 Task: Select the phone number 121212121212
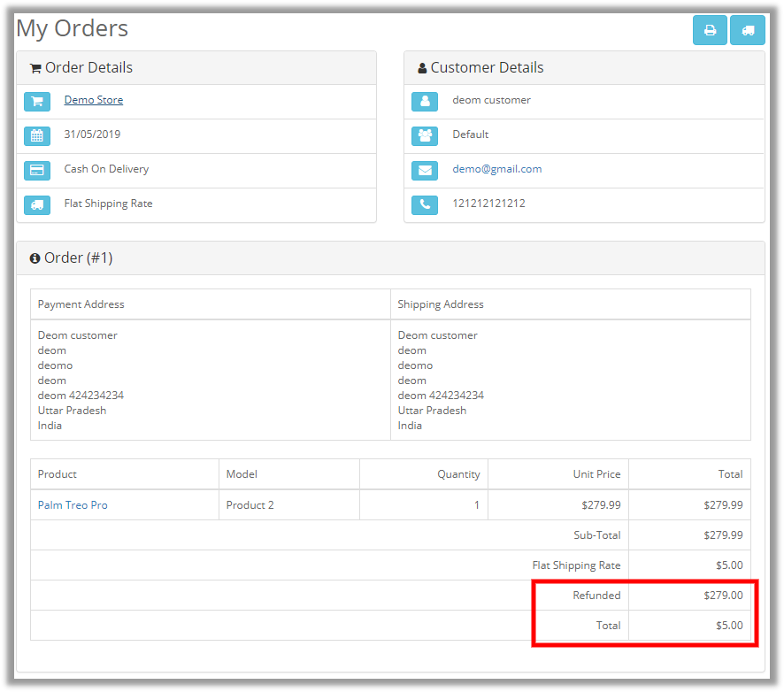(x=488, y=204)
